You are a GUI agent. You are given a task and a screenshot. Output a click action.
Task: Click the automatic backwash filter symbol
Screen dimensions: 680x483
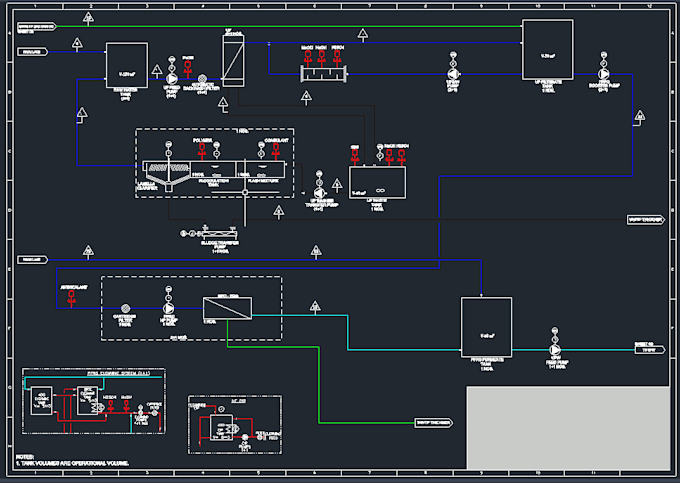[202, 79]
